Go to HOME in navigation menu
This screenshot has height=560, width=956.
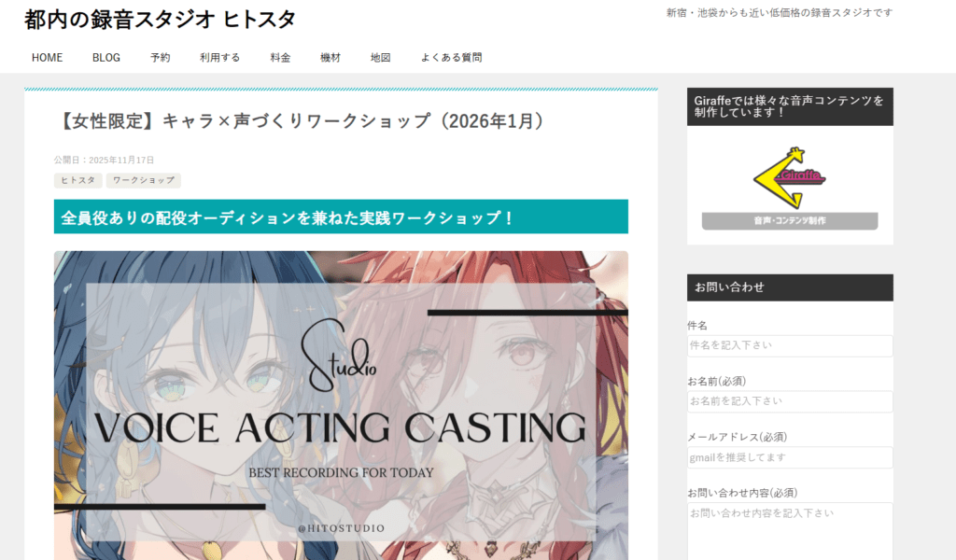[47, 57]
